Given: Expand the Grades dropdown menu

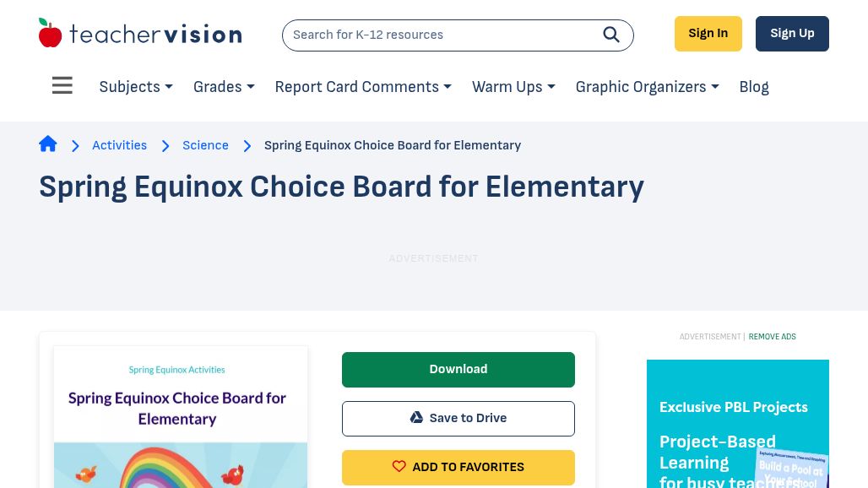Looking at the screenshot, I should 224,87.
